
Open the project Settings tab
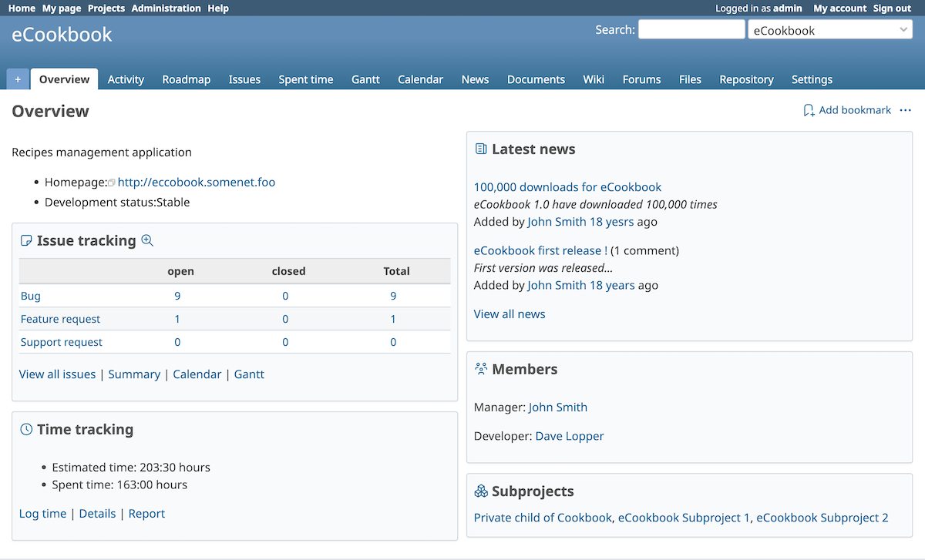tap(812, 79)
